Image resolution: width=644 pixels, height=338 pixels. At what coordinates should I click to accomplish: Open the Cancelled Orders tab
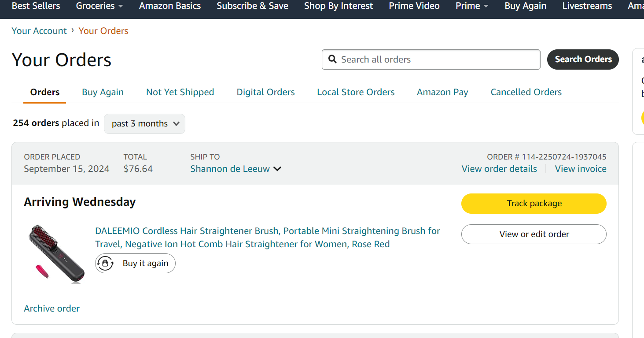point(526,92)
